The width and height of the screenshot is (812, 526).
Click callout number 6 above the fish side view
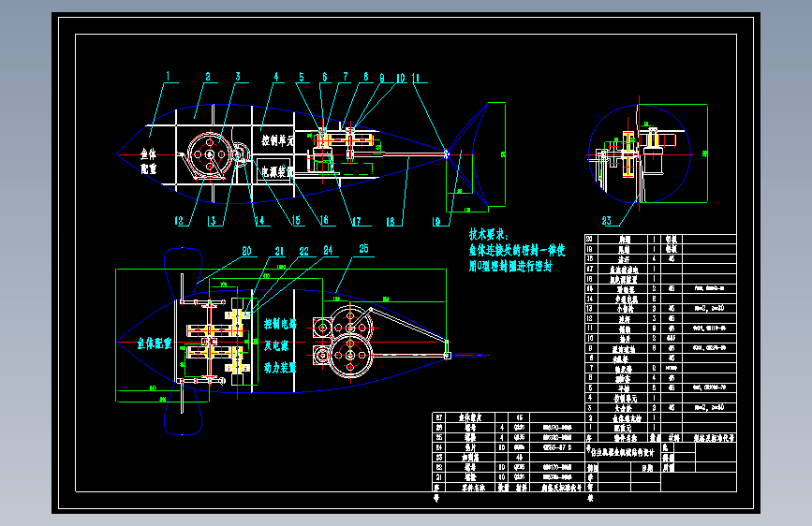325,77
